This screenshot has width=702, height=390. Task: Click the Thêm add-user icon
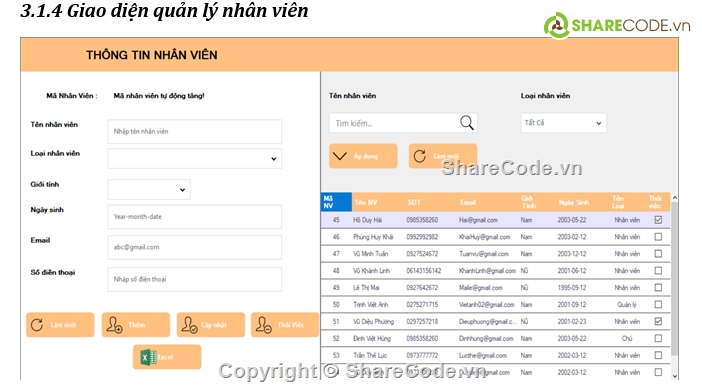click(x=114, y=325)
